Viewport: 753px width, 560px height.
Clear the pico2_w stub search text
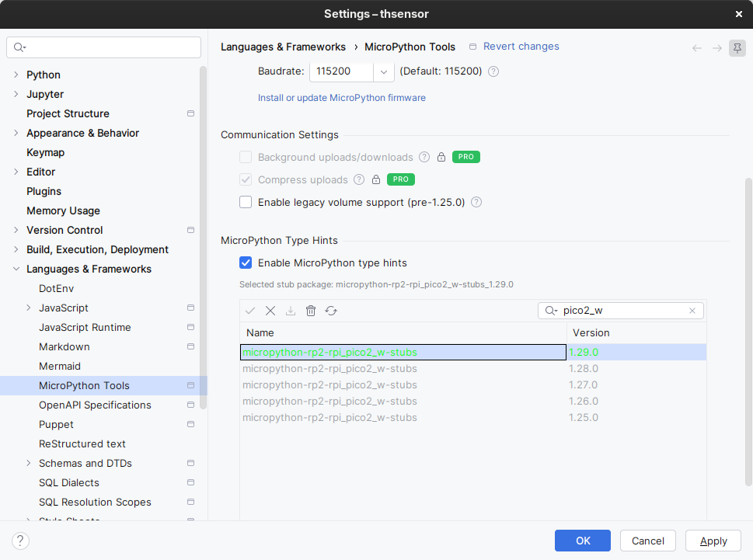coord(692,311)
